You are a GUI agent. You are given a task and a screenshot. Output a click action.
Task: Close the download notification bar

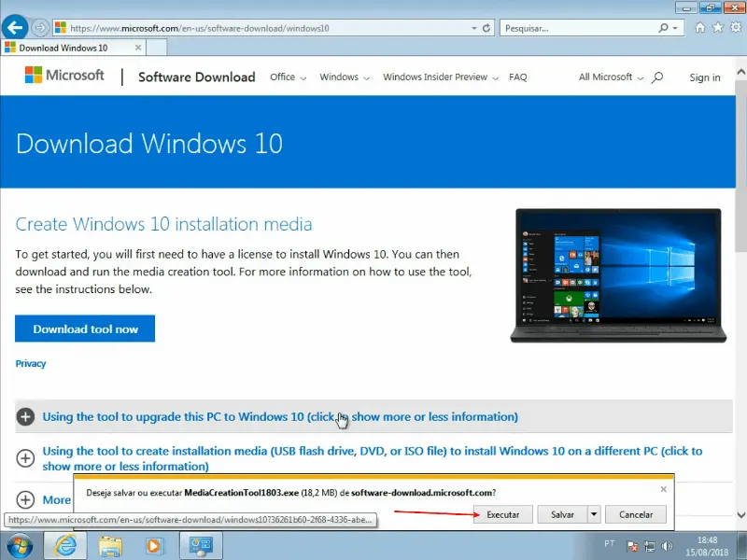[x=664, y=489]
